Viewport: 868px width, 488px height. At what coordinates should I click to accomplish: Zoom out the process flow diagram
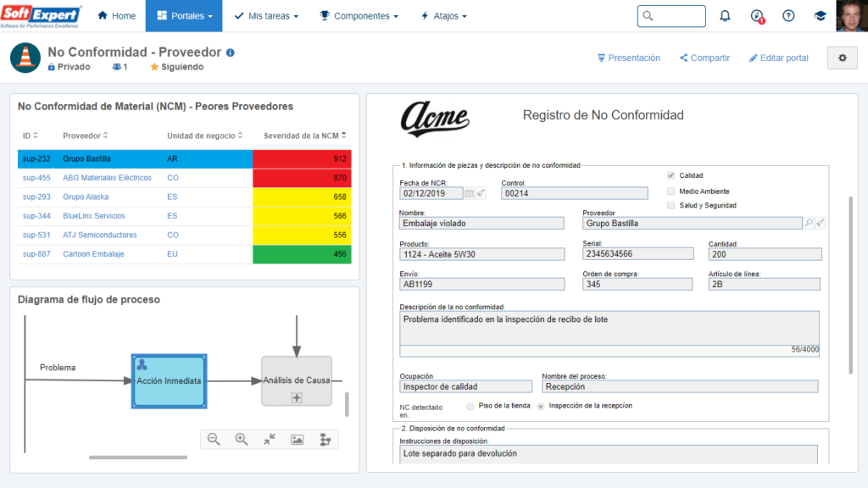[x=214, y=439]
